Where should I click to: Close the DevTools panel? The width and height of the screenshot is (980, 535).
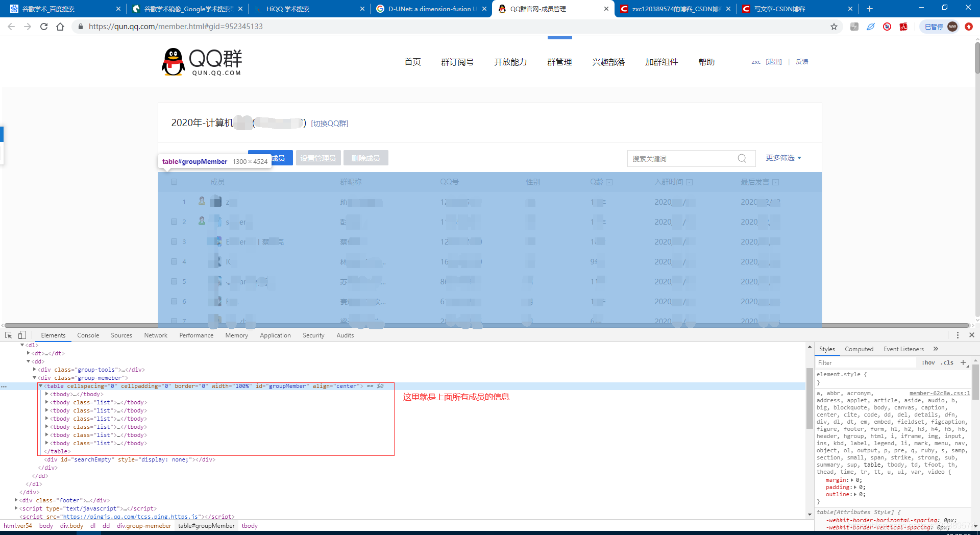[972, 335]
